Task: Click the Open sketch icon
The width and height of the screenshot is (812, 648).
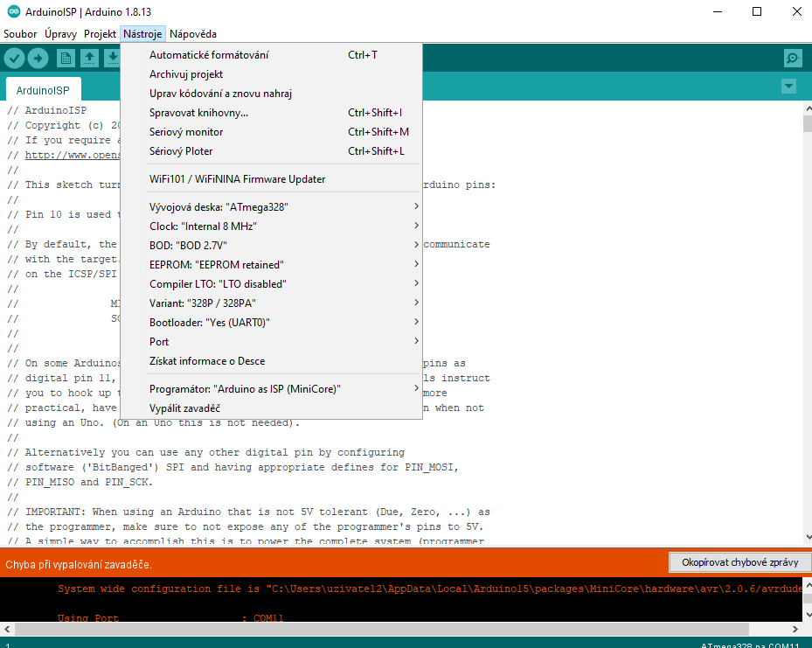Action: 89,59
